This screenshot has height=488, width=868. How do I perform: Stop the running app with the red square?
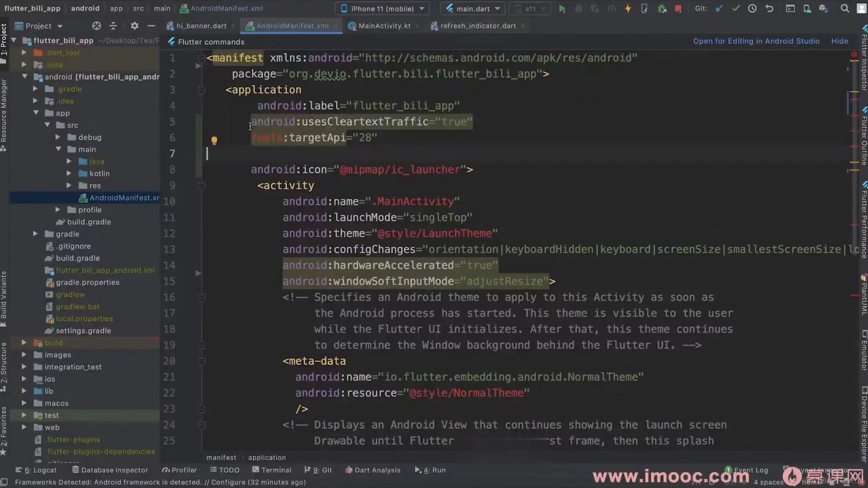tap(678, 9)
